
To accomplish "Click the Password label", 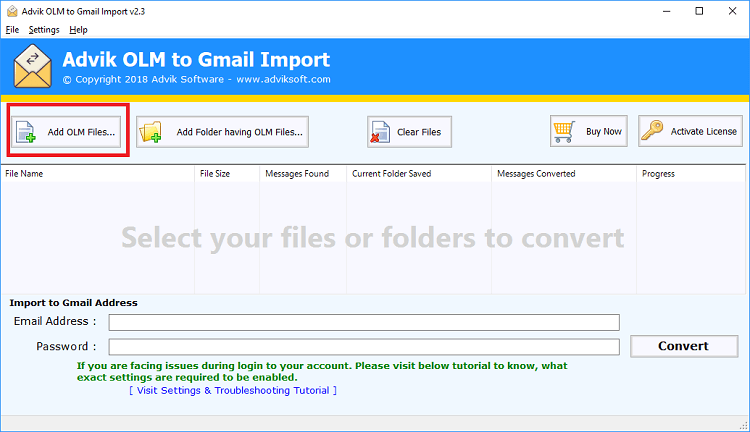I will [66, 346].
